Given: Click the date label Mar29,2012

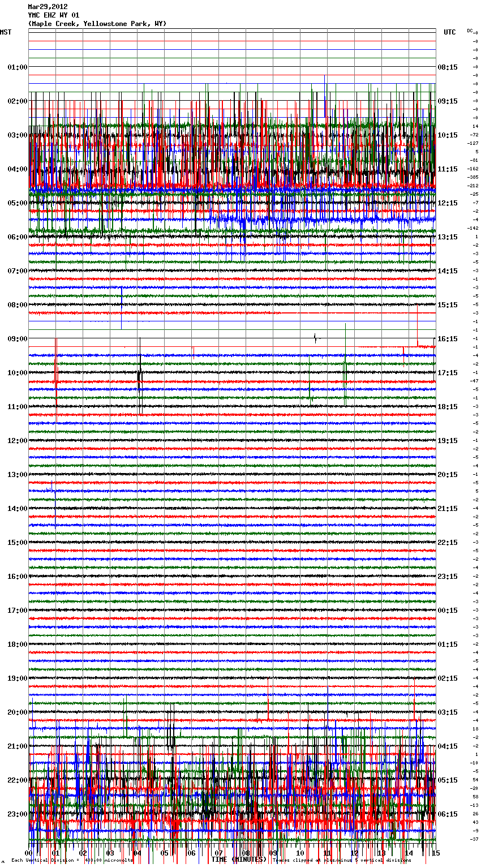Looking at the screenshot, I should click(x=48, y=7).
